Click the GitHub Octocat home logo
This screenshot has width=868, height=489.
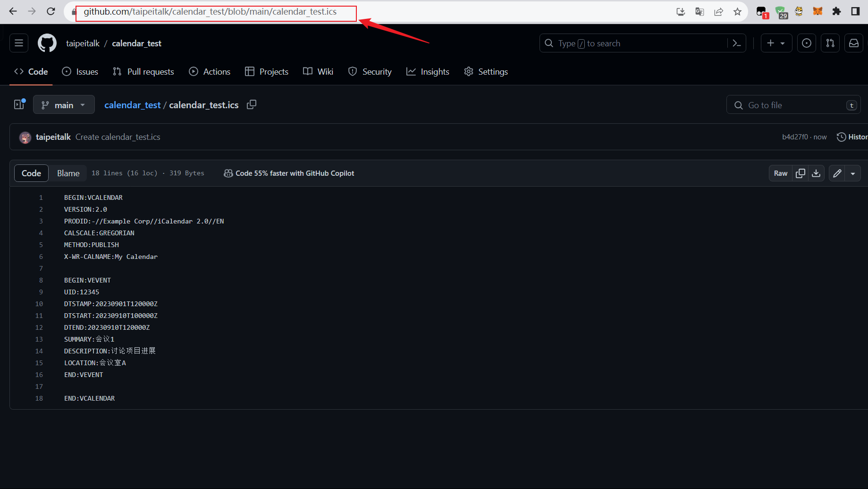(47, 43)
